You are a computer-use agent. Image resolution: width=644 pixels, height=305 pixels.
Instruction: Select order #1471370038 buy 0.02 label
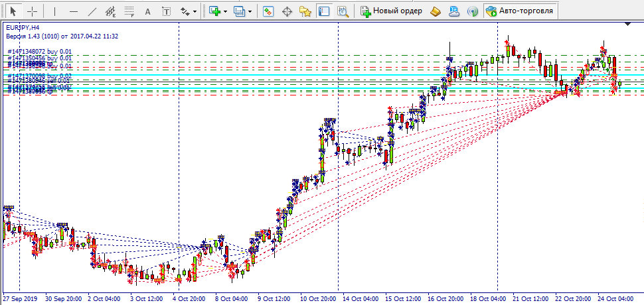pos(39,76)
